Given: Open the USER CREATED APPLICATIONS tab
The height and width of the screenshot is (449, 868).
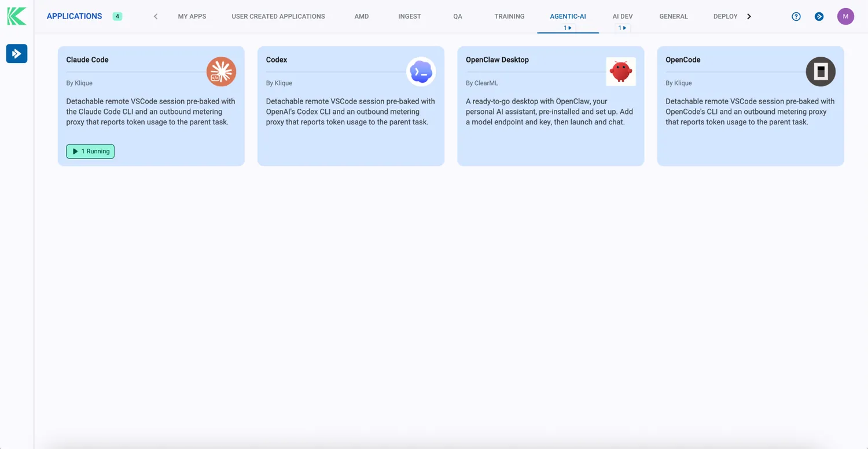Looking at the screenshot, I should [x=278, y=16].
